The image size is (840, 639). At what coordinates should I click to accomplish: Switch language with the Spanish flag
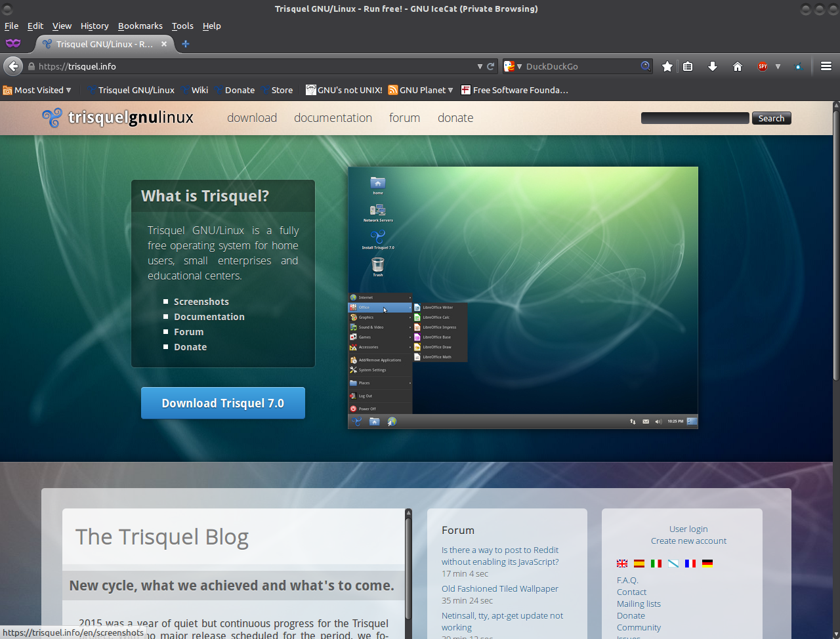click(x=639, y=563)
